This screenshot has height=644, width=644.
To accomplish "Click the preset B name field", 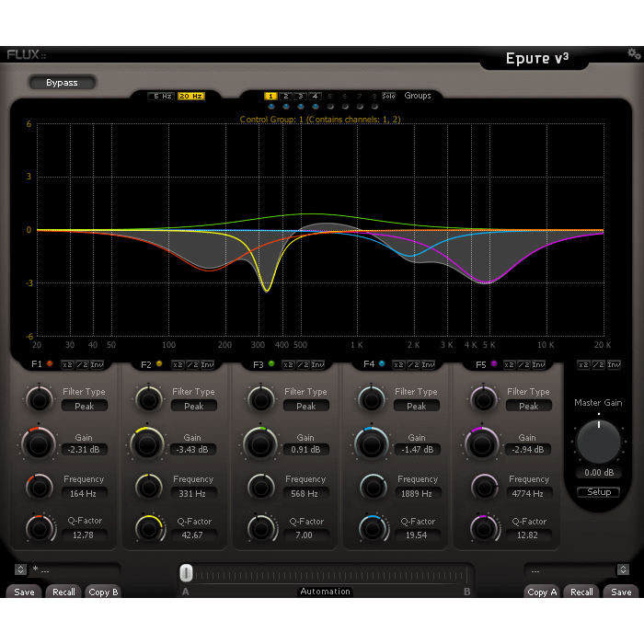I will tap(570, 570).
